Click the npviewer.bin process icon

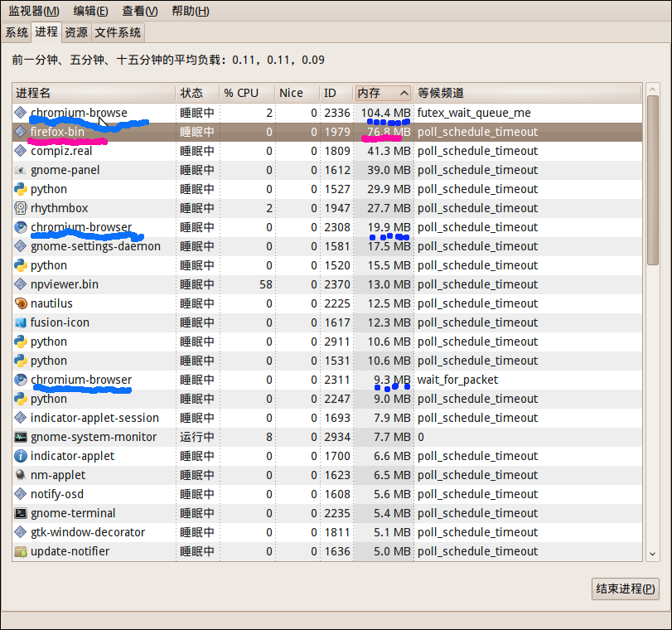pyautogui.click(x=20, y=284)
